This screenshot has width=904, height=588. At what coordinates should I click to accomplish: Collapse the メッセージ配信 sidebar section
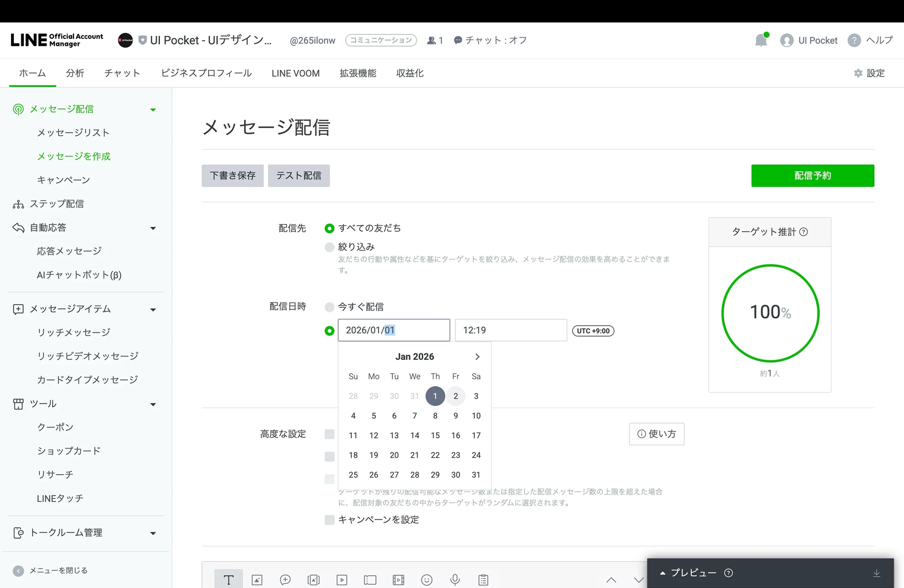tap(153, 110)
